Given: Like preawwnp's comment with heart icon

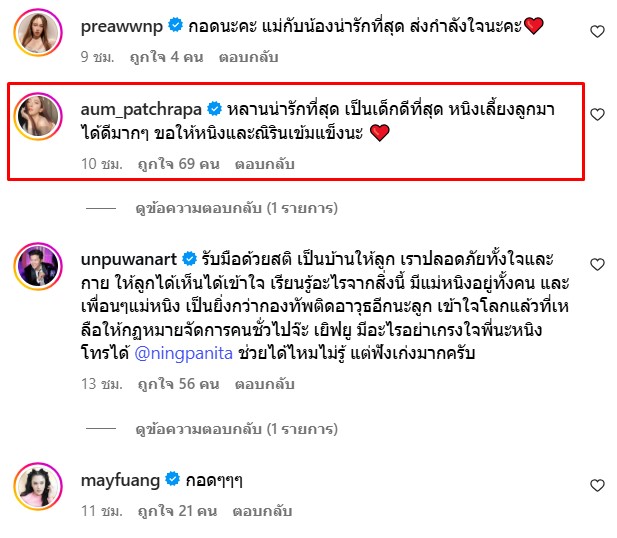Looking at the screenshot, I should click(597, 31).
